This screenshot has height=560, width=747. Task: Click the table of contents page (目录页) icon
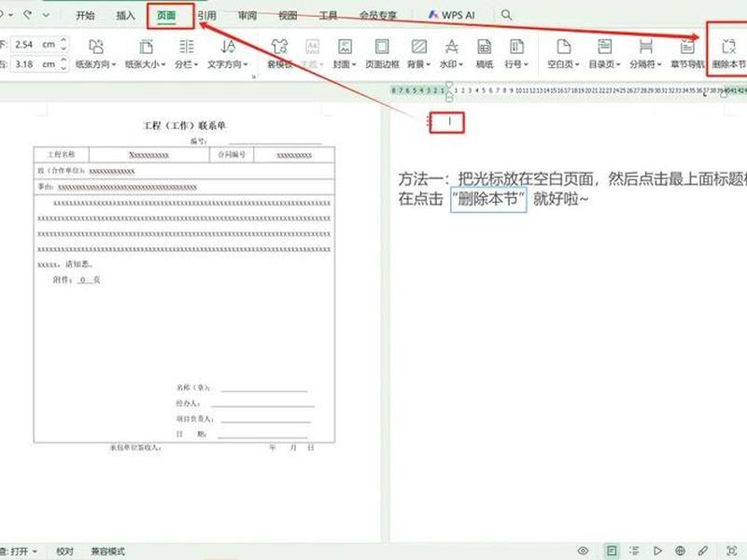[604, 47]
